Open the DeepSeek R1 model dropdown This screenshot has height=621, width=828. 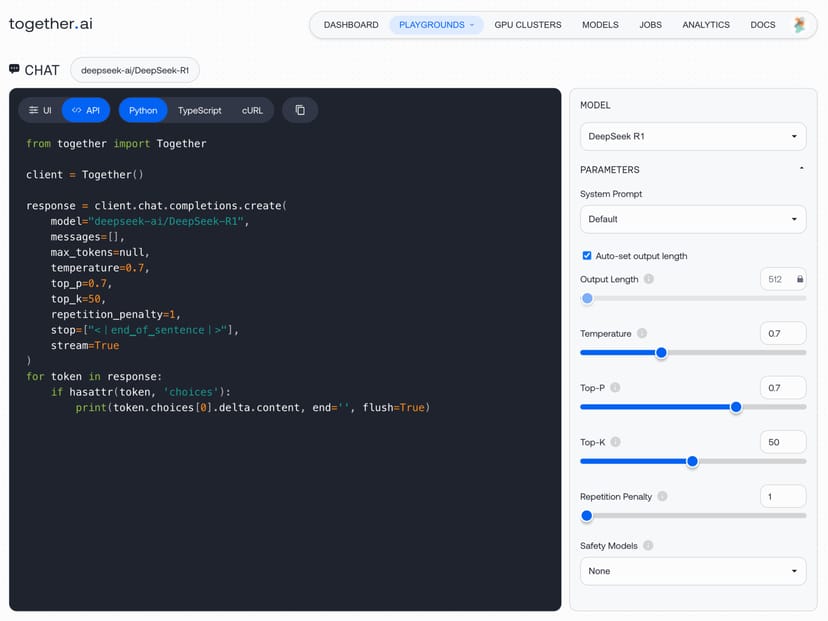pyautogui.click(x=693, y=136)
